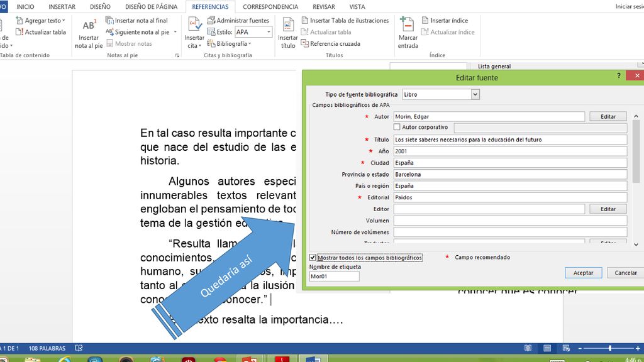The width and height of the screenshot is (644, 362).
Task: Open the REVISAR tab
Action: point(324,6)
